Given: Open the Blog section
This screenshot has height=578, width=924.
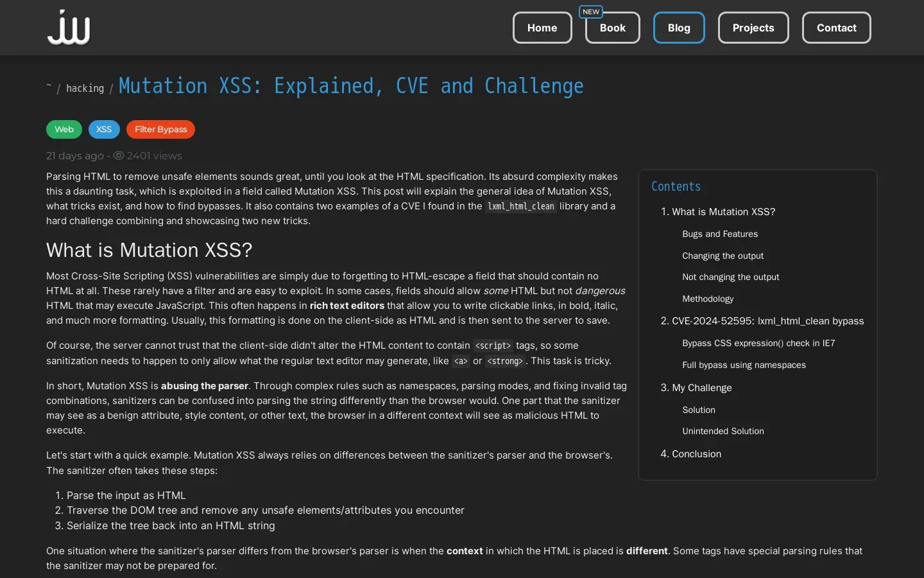Looking at the screenshot, I should [x=679, y=28].
